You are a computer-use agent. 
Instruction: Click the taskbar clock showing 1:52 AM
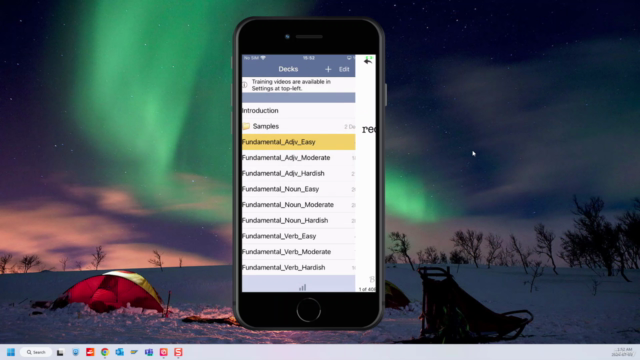coord(622,352)
